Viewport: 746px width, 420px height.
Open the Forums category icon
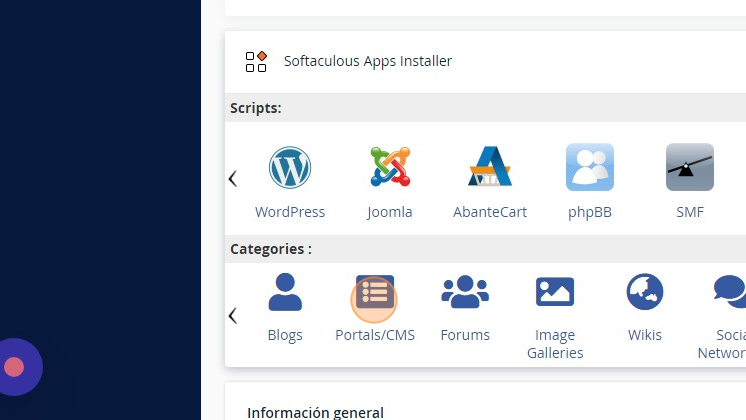[x=465, y=292]
